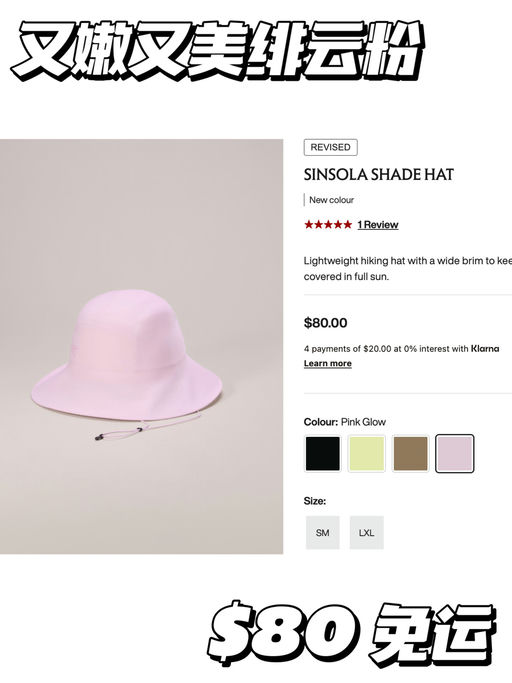Image resolution: width=512 pixels, height=683 pixels.
Task: Click the $80.00 price
Action: (x=326, y=323)
